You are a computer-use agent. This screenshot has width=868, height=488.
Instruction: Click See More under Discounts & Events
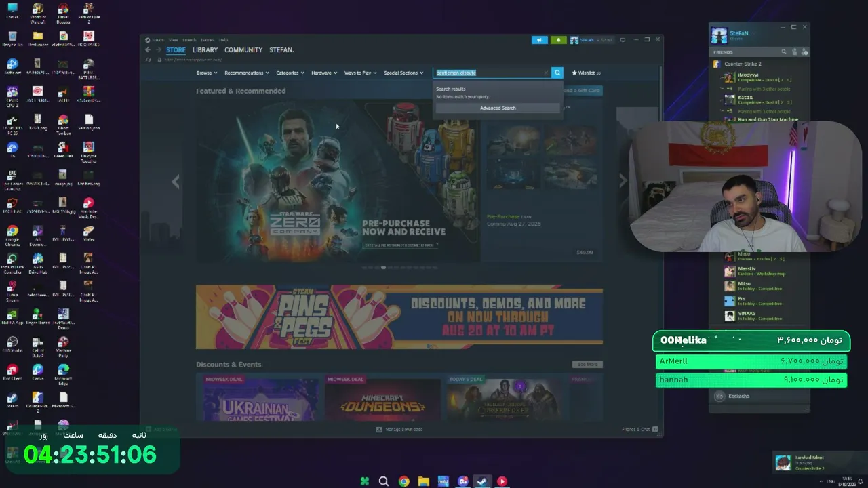(587, 365)
